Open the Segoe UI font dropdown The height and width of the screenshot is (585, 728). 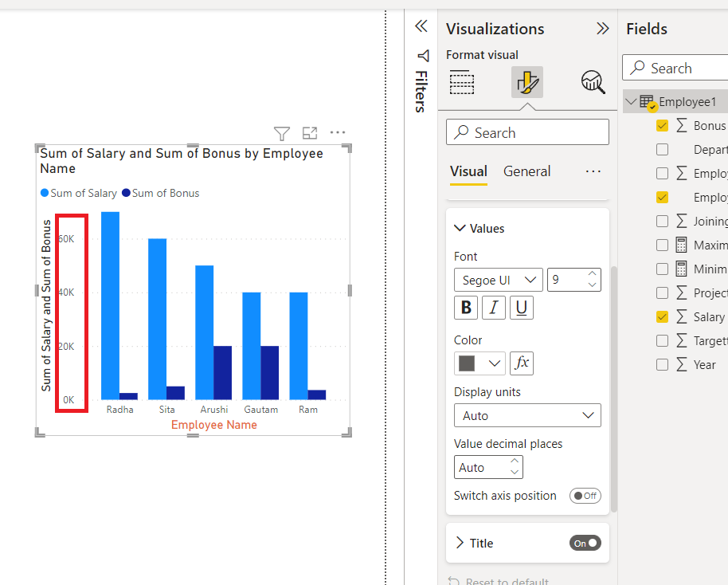tap(498, 281)
